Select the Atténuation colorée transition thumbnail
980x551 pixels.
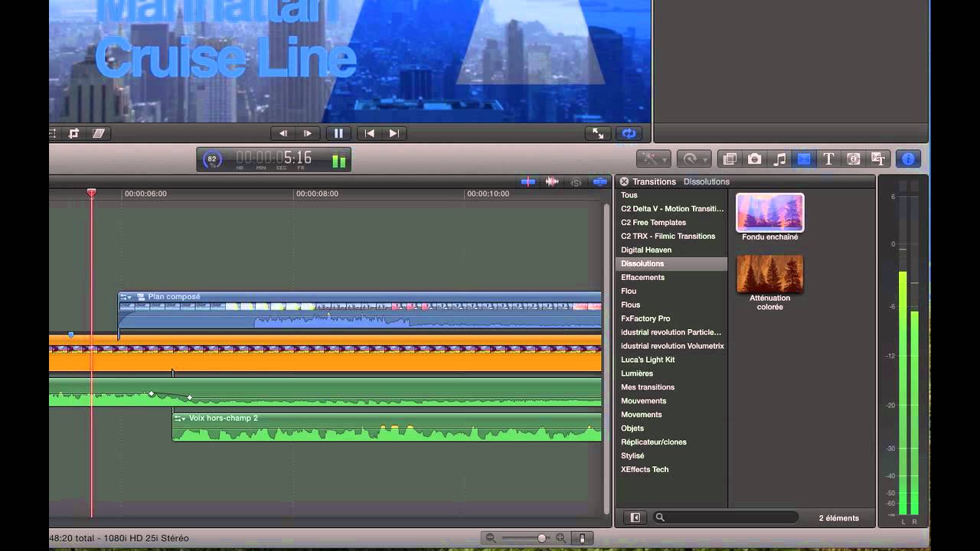pyautogui.click(x=770, y=274)
